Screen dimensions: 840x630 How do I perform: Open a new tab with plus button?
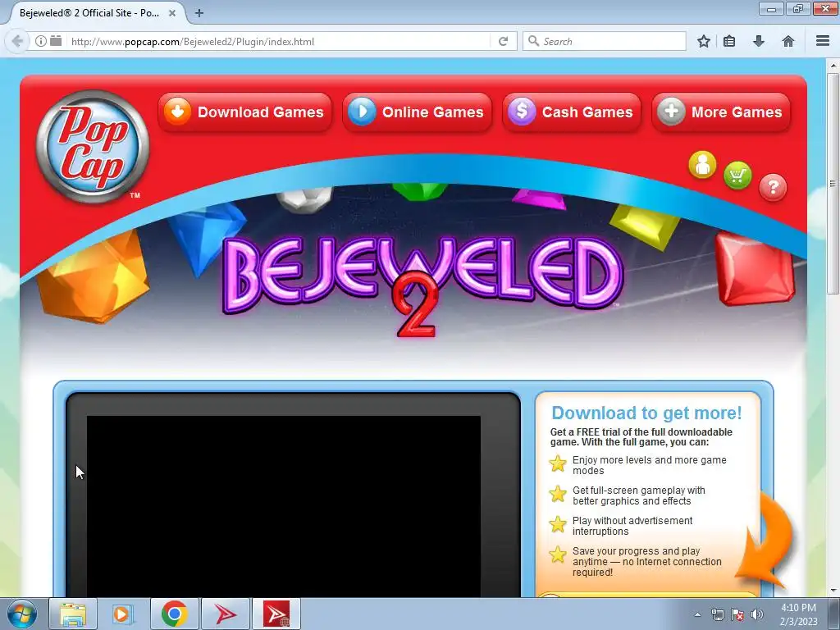(199, 13)
